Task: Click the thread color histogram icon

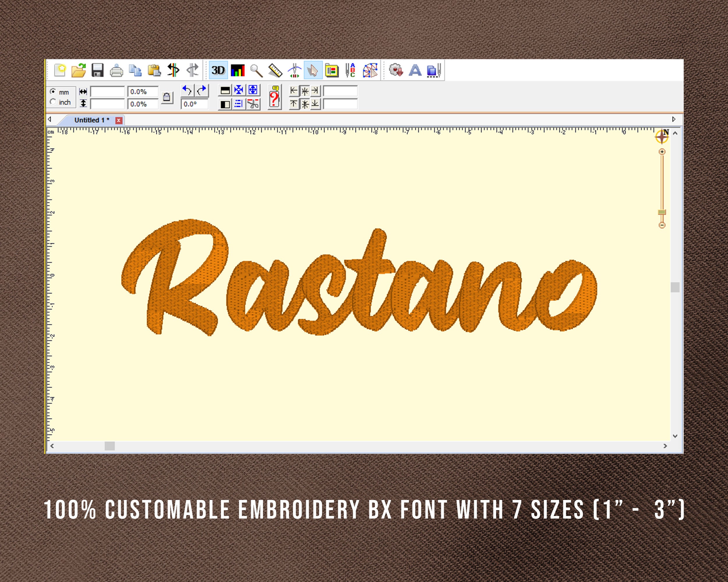Action: click(x=237, y=70)
